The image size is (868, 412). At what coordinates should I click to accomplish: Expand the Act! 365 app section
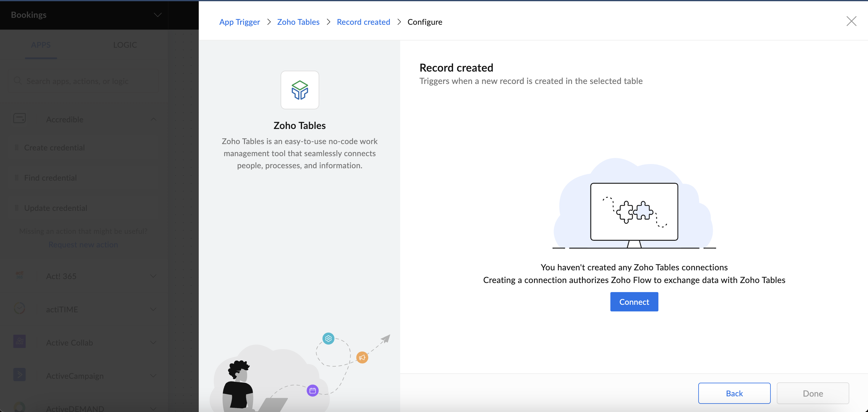[153, 276]
